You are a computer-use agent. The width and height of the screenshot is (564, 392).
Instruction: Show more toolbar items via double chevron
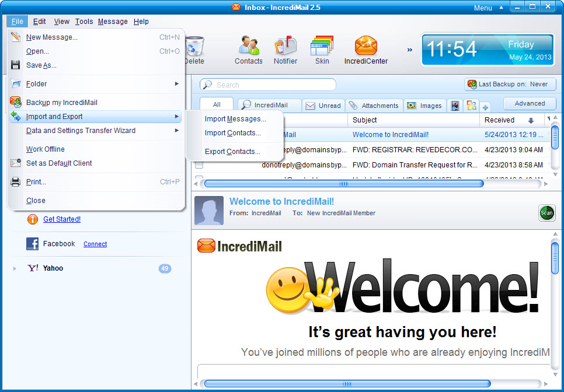[x=409, y=50]
